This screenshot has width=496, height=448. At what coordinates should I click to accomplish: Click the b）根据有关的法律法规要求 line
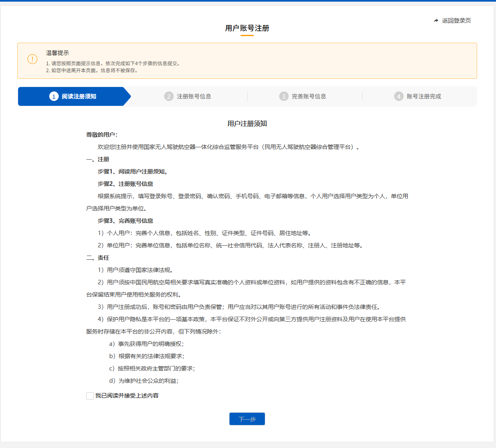(x=147, y=356)
